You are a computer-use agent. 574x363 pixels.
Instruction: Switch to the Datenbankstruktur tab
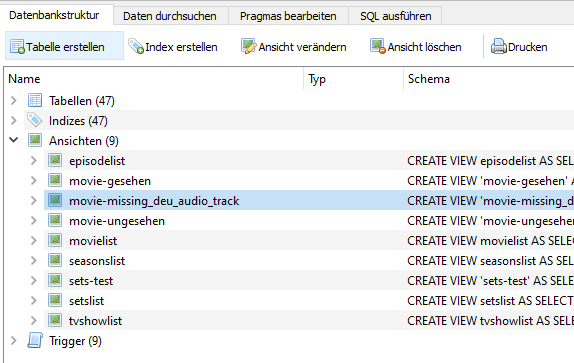point(57,15)
